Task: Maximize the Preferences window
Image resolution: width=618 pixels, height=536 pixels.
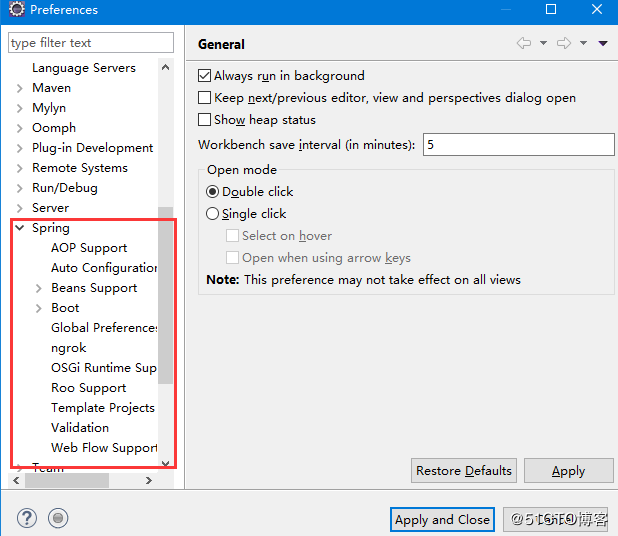Action: point(551,9)
